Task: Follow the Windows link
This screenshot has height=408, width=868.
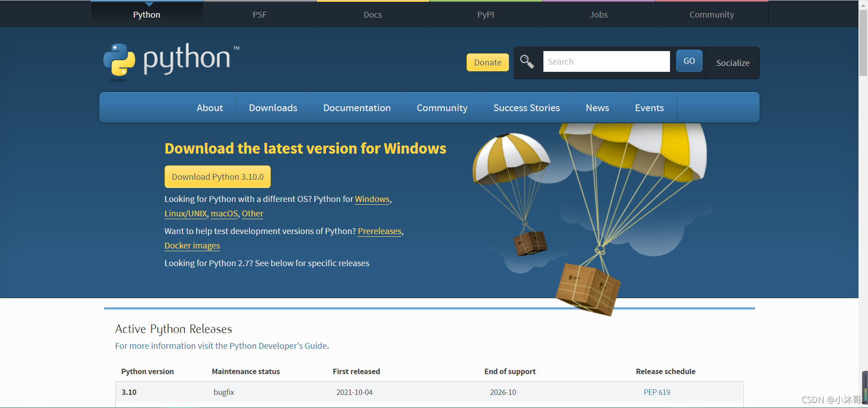Action: click(372, 199)
